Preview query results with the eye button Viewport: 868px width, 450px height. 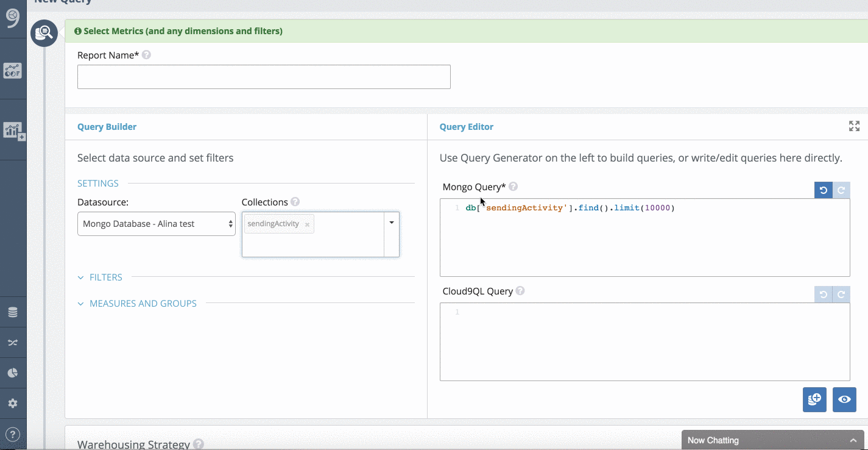(x=844, y=399)
